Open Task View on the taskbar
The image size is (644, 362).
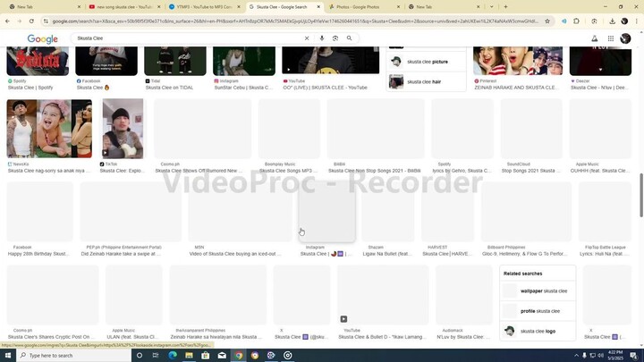point(156,356)
